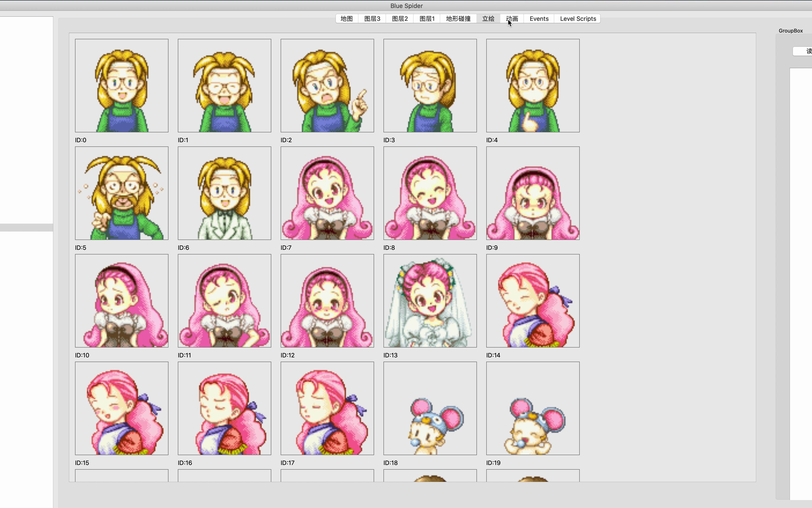Select portrait ID:12 blushing pink-haired girl
Image resolution: width=812 pixels, height=508 pixels.
tap(327, 301)
